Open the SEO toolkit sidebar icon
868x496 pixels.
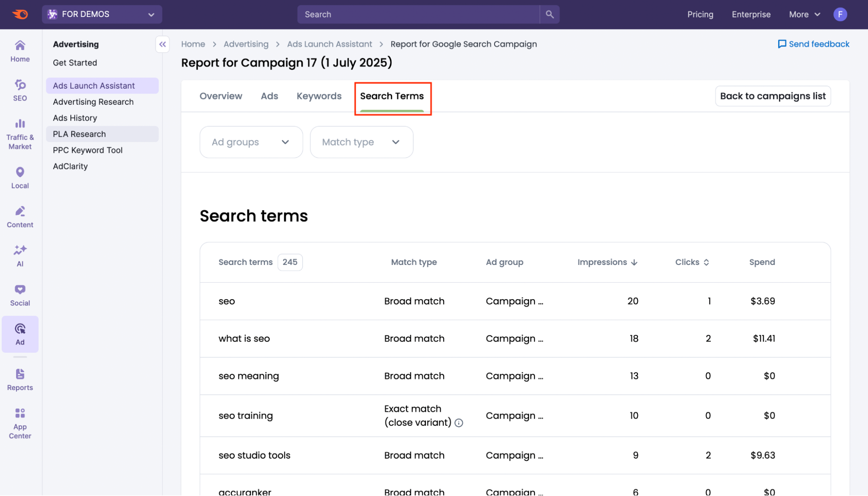[20, 89]
